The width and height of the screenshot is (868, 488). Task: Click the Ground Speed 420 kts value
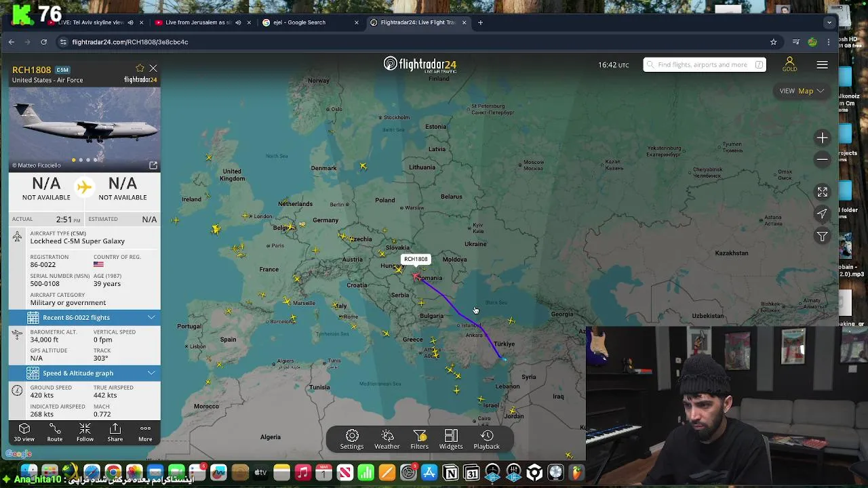pyautogui.click(x=42, y=395)
